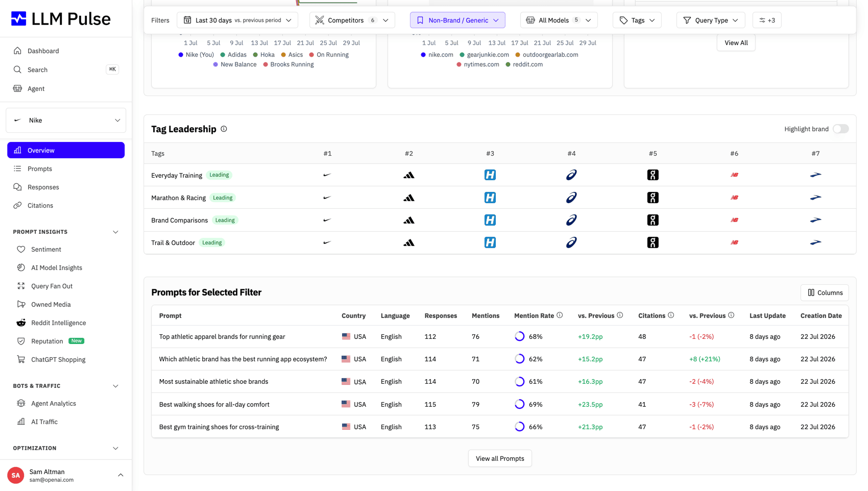Open prompt 'Best walking shoes for all-day comfort'
Viewport: 868px width, 491px height.
pyautogui.click(x=214, y=404)
